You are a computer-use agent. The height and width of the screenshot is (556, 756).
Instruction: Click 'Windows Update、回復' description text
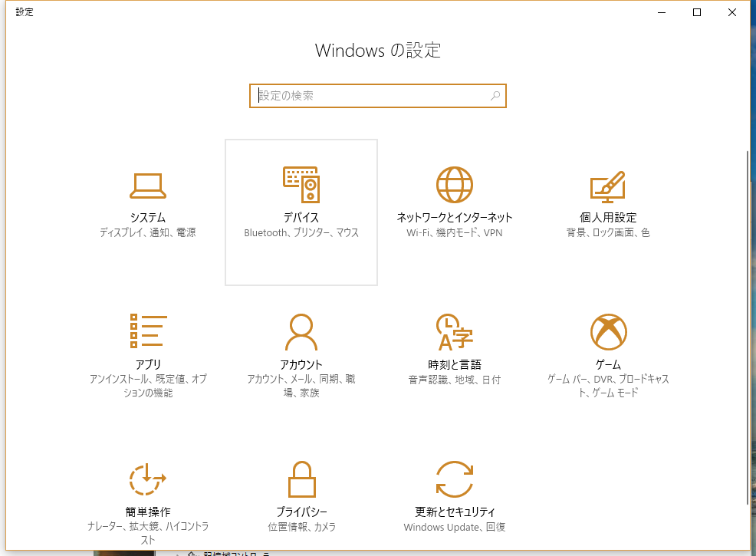coord(455,527)
